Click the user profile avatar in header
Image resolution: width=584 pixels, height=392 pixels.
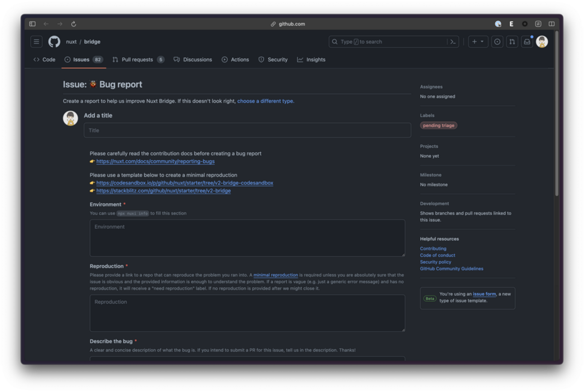(x=542, y=42)
